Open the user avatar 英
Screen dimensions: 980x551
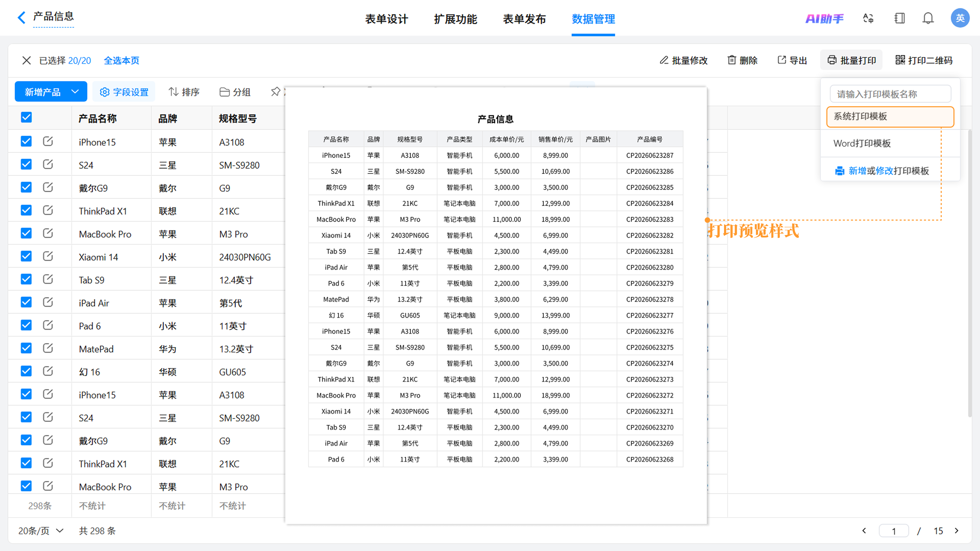click(960, 18)
